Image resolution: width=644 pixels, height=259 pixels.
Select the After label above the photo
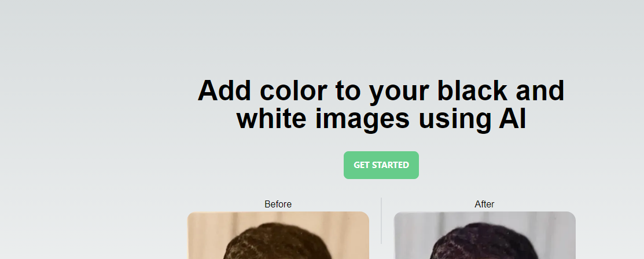coord(485,204)
